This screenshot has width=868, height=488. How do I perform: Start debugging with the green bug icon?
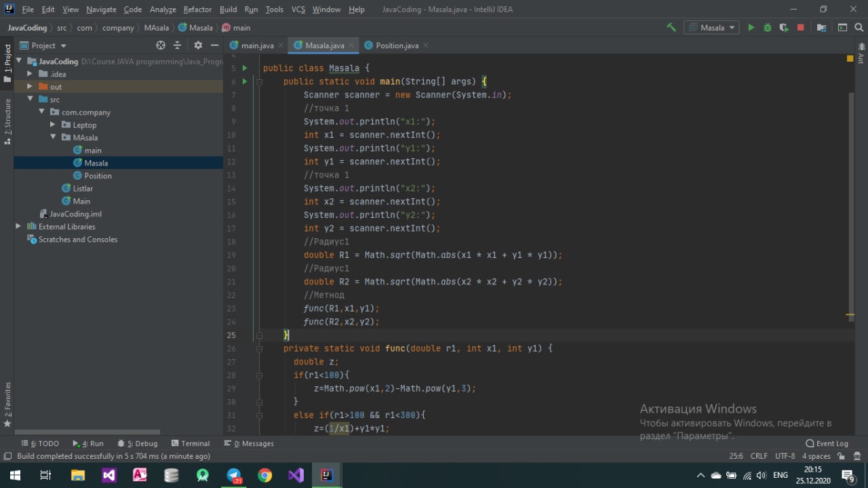click(768, 28)
